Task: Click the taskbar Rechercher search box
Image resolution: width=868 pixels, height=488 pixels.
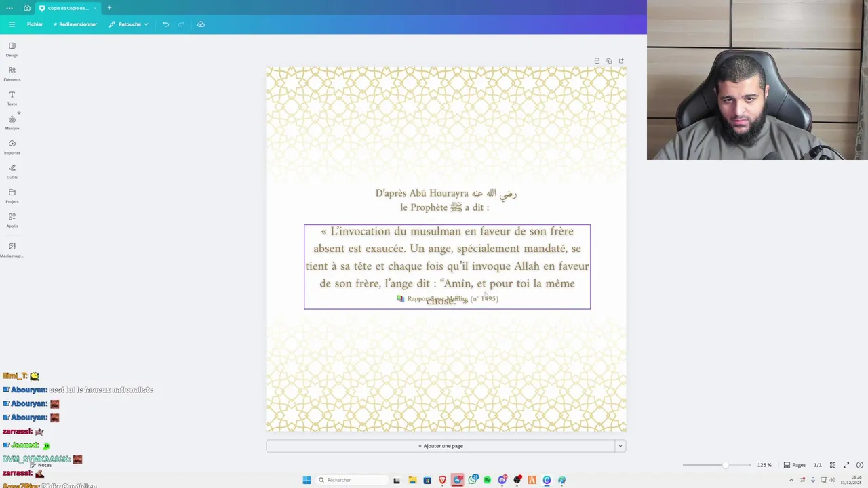Action: pos(352,480)
